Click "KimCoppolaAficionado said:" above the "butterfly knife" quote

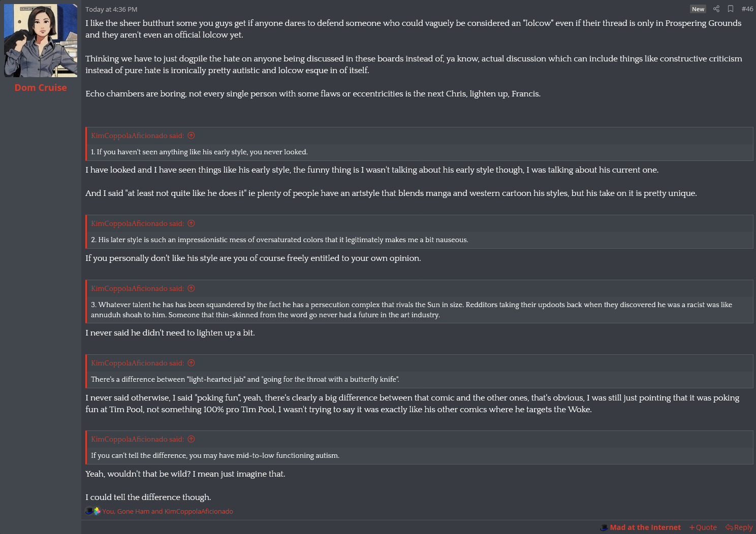[x=137, y=363]
